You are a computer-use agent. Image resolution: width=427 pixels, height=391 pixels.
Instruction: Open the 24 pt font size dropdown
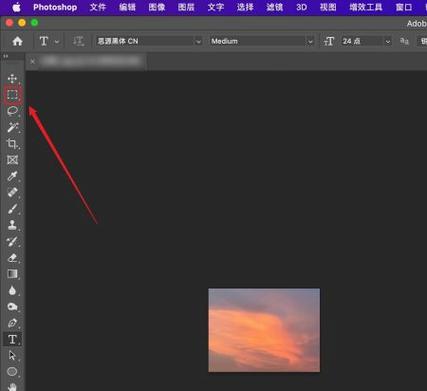366,41
